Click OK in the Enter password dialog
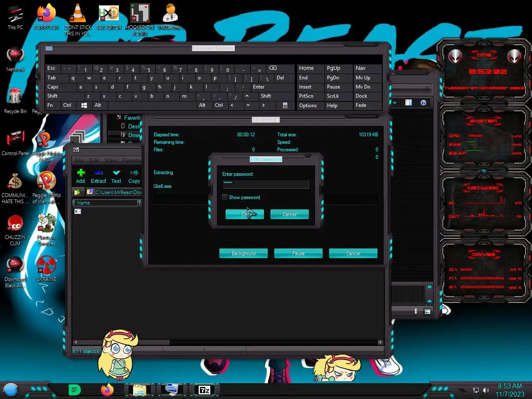The width and height of the screenshot is (532, 399). click(245, 214)
